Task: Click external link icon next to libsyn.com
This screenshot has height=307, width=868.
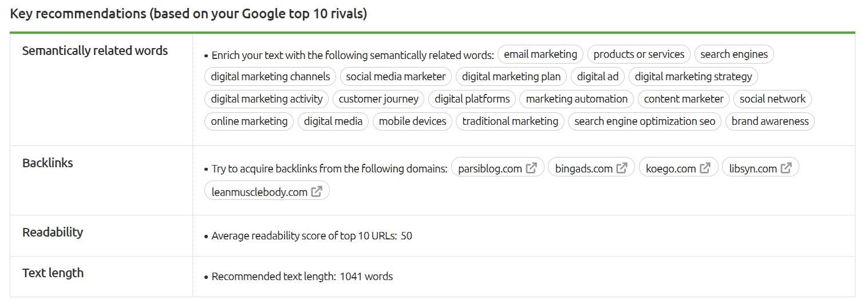Action: (x=786, y=168)
